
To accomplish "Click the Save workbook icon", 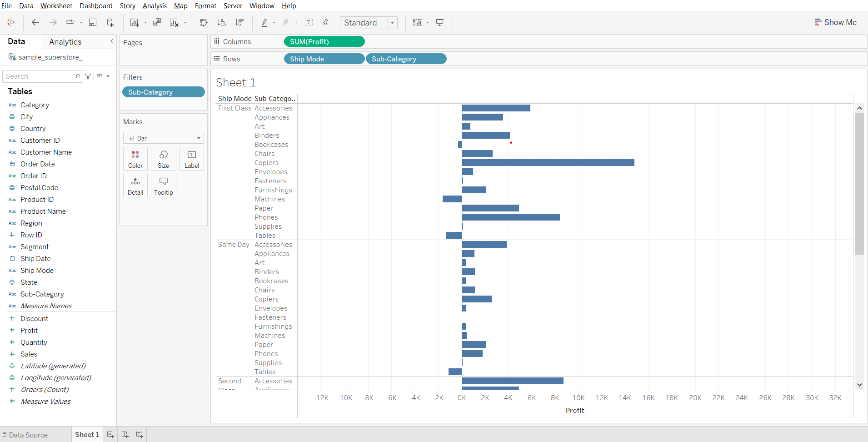I will [93, 22].
